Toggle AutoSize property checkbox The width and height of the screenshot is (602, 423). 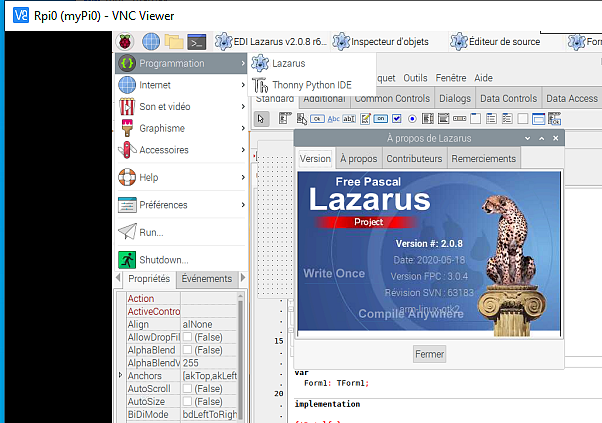coord(187,401)
